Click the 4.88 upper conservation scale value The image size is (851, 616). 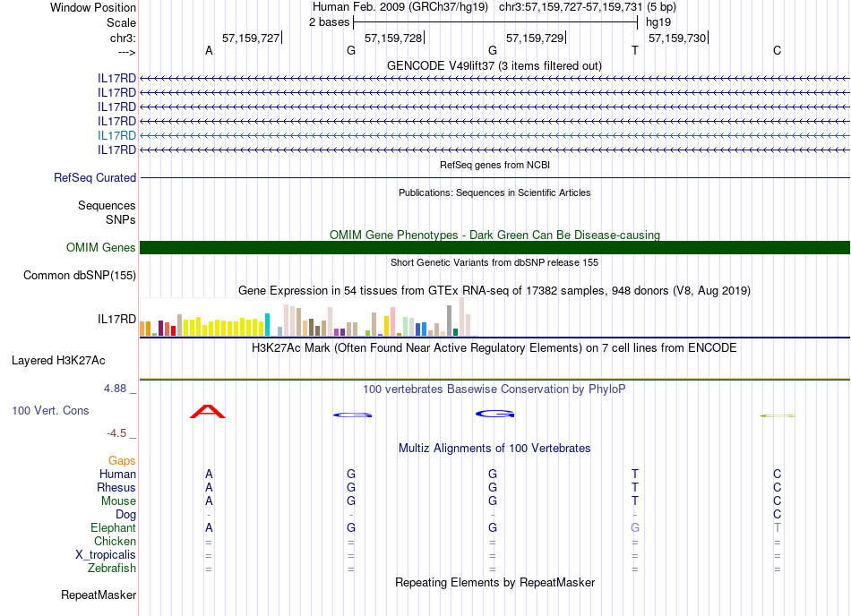pos(115,389)
